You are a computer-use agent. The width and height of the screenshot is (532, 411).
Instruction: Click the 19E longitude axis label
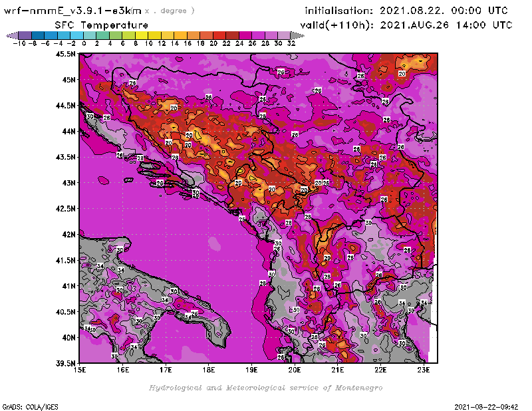tap(252, 370)
